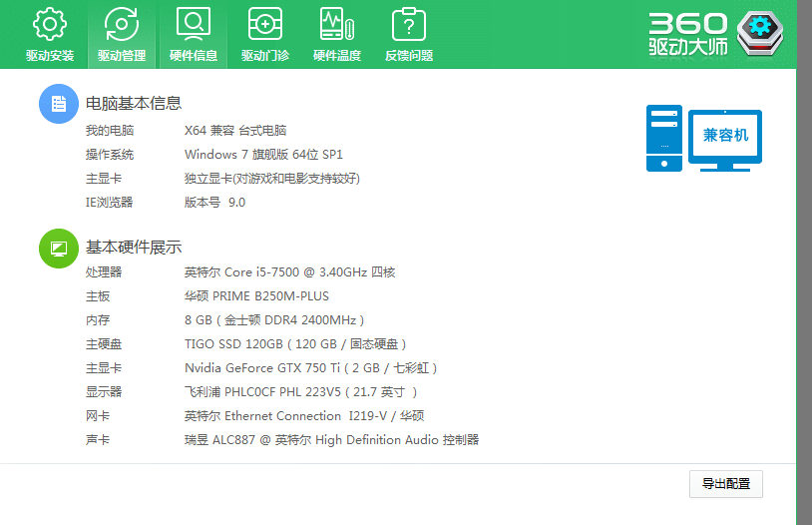Click the blue 电脑基本信息 document icon

point(59,104)
